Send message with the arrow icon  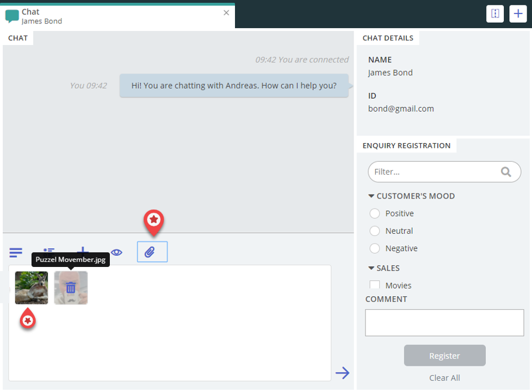(x=342, y=373)
